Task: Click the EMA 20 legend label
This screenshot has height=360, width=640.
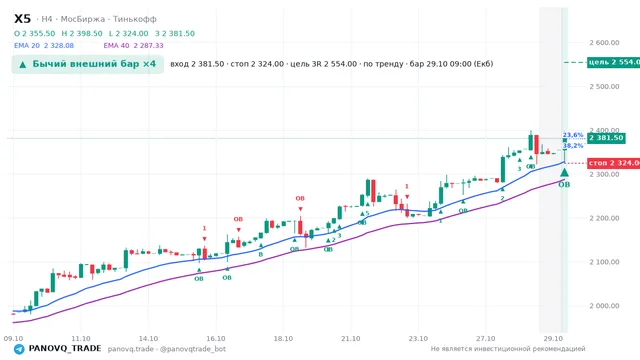Action: 27,46
